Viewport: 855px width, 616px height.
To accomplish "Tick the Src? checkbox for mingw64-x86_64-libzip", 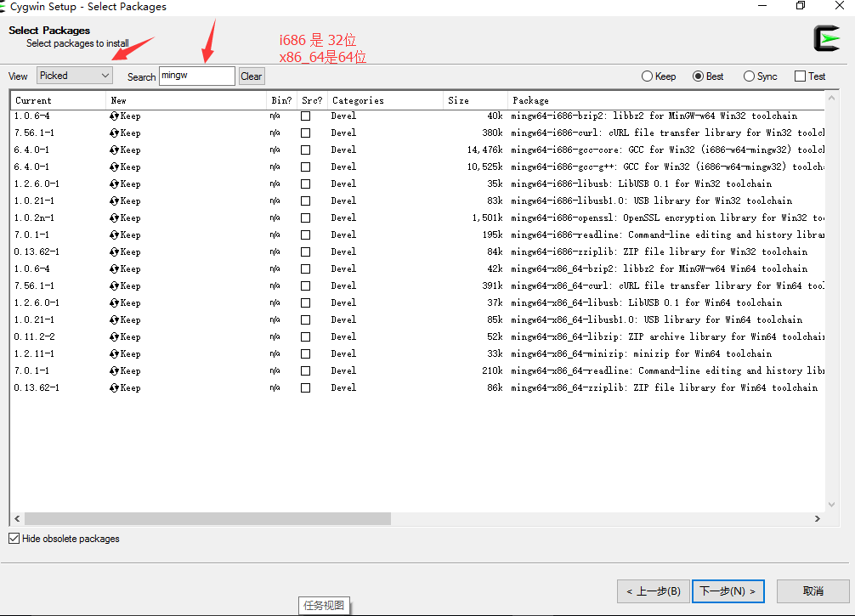I will 306,337.
